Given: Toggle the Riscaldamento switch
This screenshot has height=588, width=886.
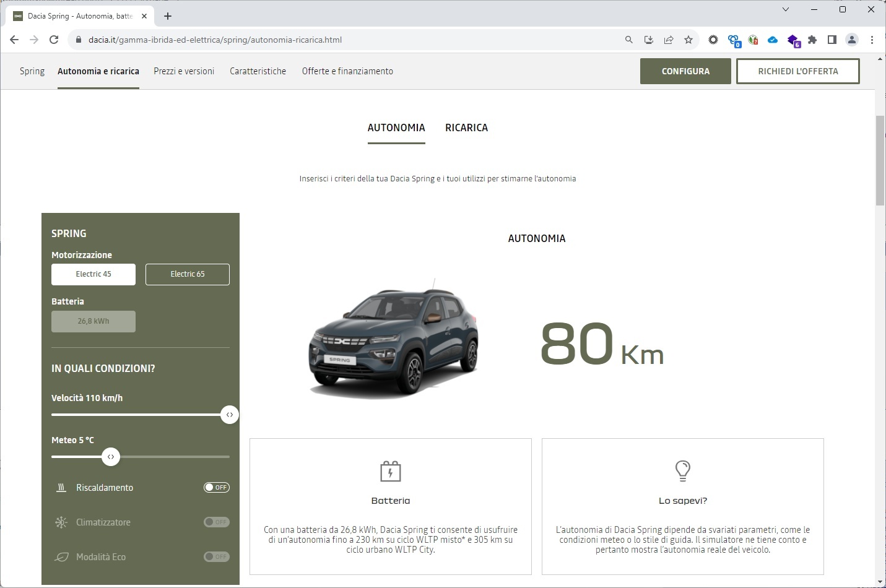Looking at the screenshot, I should 217,488.
